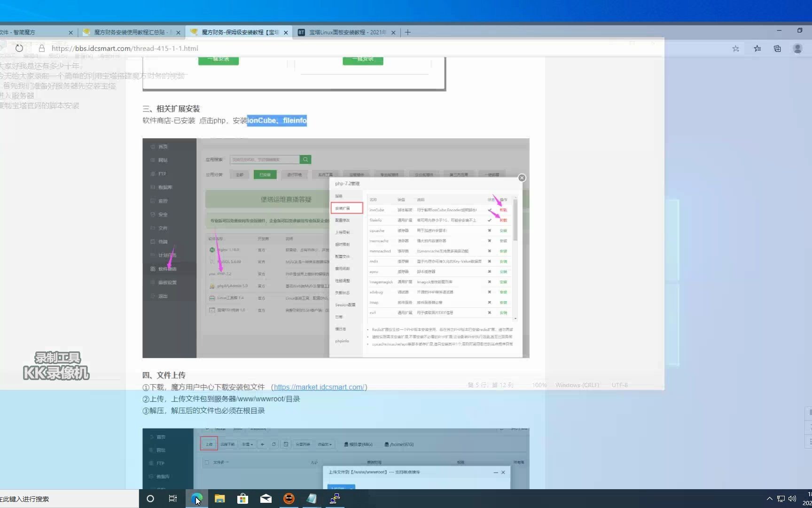The image size is (812, 508).
Task: View site info via the lock icon
Action: pos(42,48)
